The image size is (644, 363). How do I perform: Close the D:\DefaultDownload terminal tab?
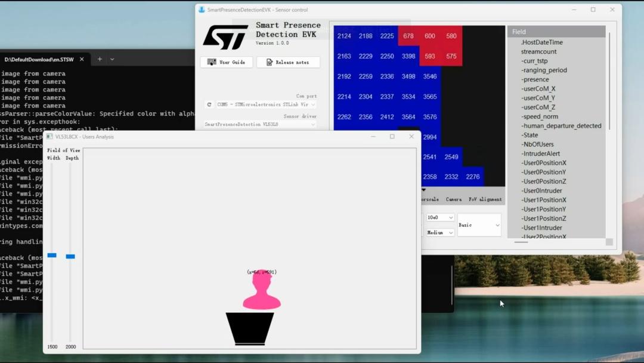pos(82,59)
